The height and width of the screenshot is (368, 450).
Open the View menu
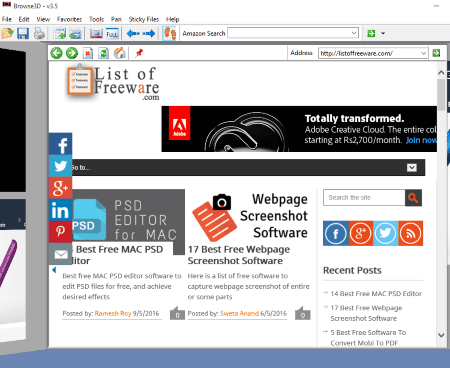click(43, 19)
